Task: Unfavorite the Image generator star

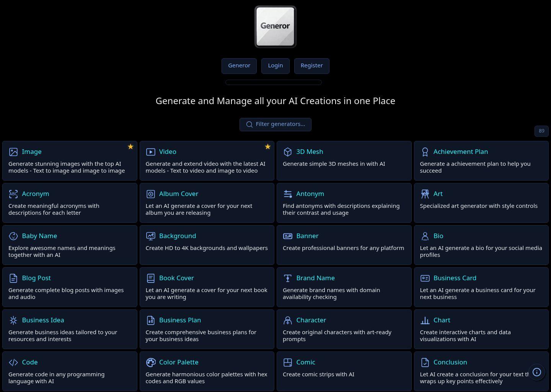Action: tap(130, 147)
